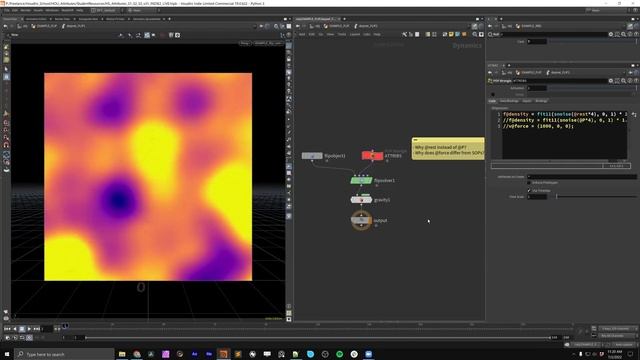640x360 pixels.
Task: Add a new pane tab with plus in viewport tabs
Action: click(x=169, y=19)
